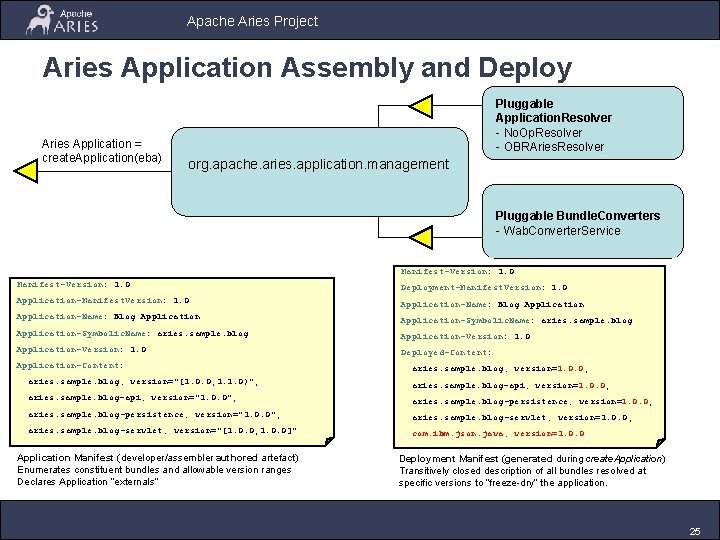Image resolution: width=720 pixels, height=540 pixels.
Task: Click the 'Transitively closed description' caption line
Action: (x=523, y=471)
